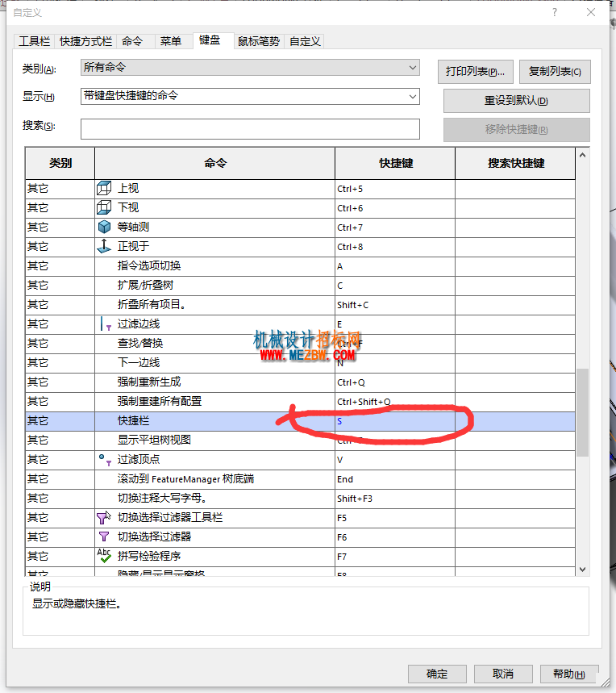
Task: Open the 显示 dropdown showing 带键盘快捷键的命令
Action: coord(250,96)
